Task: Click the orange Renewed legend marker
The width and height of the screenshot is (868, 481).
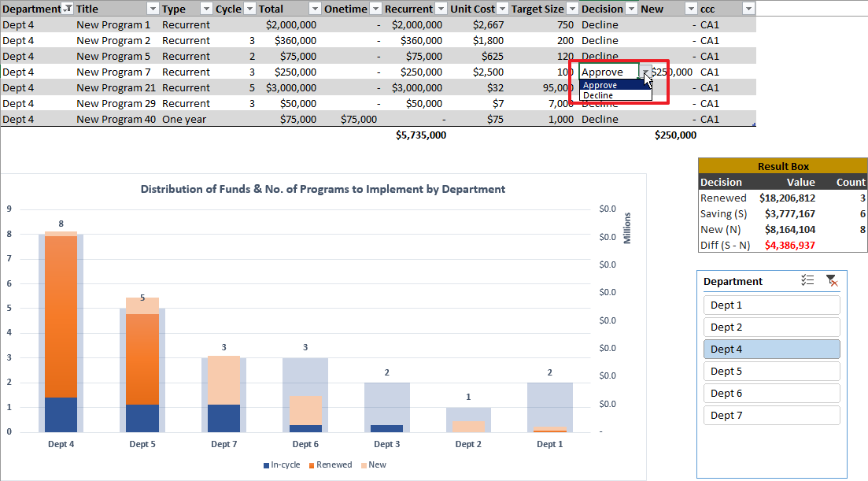Action: [x=311, y=465]
